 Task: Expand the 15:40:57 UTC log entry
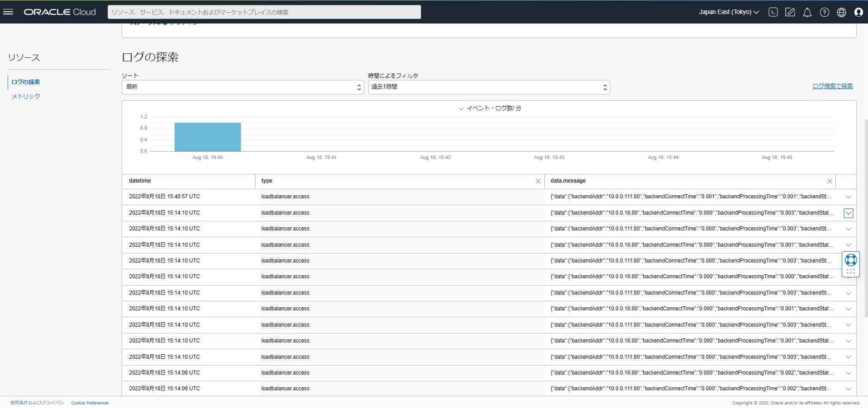pos(848,197)
